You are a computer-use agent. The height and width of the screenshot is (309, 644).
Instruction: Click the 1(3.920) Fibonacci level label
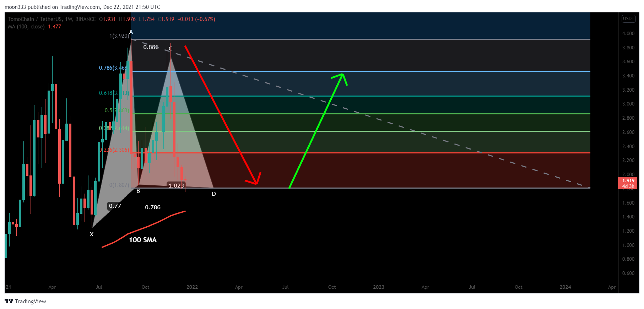click(x=119, y=36)
